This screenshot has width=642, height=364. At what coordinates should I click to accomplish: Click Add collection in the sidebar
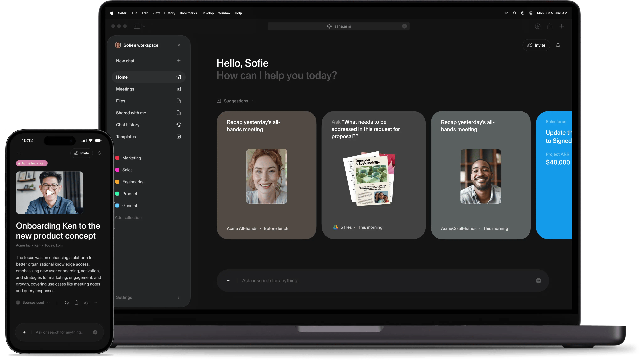(x=128, y=217)
